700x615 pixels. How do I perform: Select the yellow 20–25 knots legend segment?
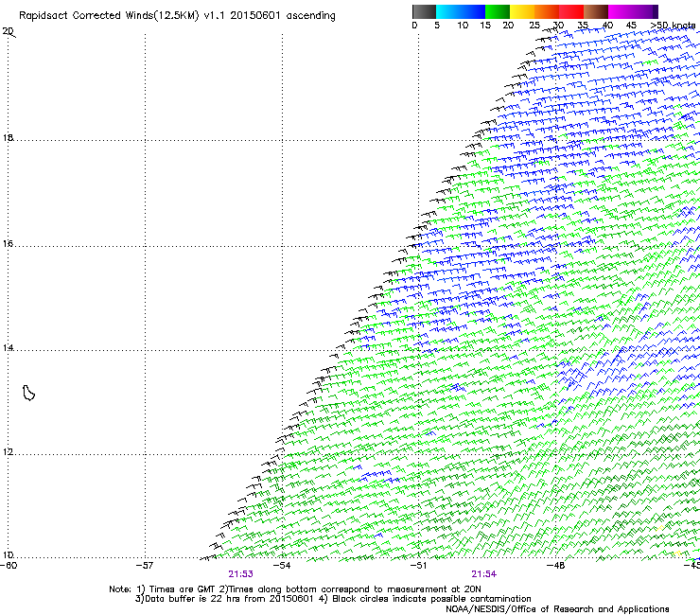(x=522, y=11)
